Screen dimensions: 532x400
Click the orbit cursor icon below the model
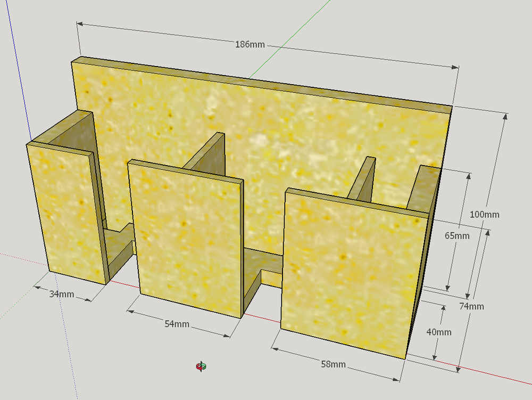point(201,366)
